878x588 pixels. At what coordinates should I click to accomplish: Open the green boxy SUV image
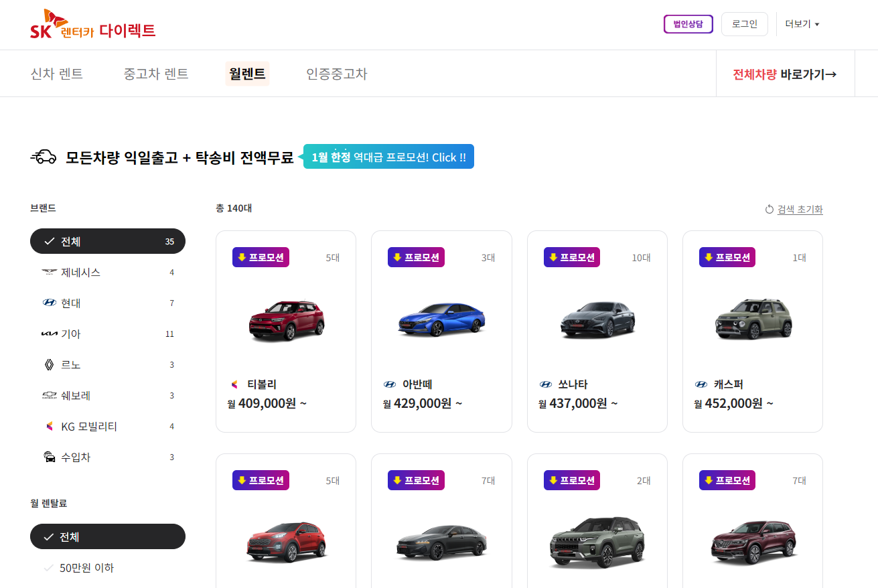(597, 541)
